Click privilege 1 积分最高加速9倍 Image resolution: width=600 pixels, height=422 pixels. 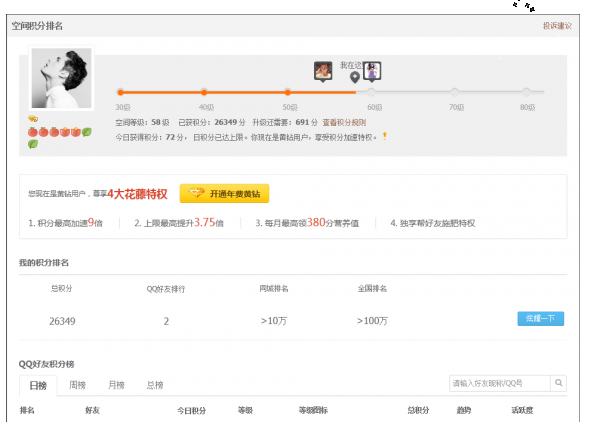click(65, 223)
